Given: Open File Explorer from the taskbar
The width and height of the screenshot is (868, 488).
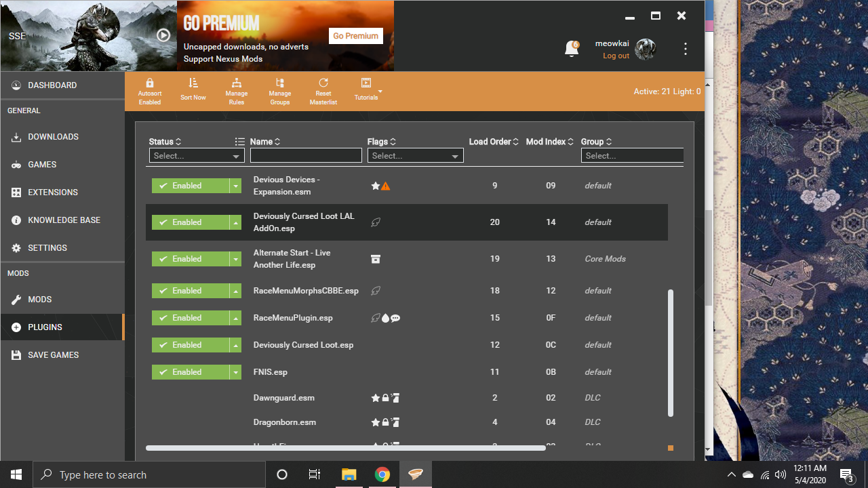Looking at the screenshot, I should [349, 474].
